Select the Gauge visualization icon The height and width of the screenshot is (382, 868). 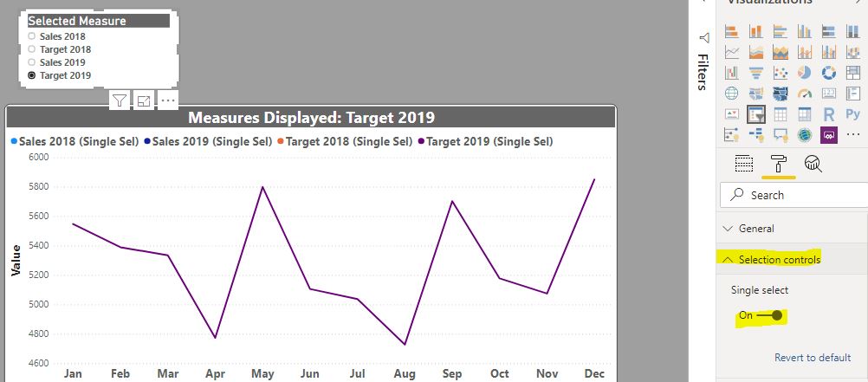(805, 94)
